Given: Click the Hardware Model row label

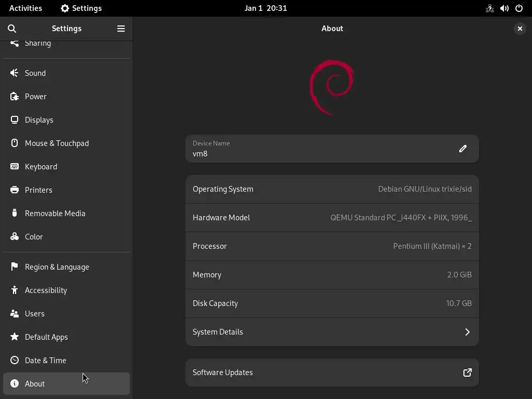Looking at the screenshot, I should coord(221,218).
